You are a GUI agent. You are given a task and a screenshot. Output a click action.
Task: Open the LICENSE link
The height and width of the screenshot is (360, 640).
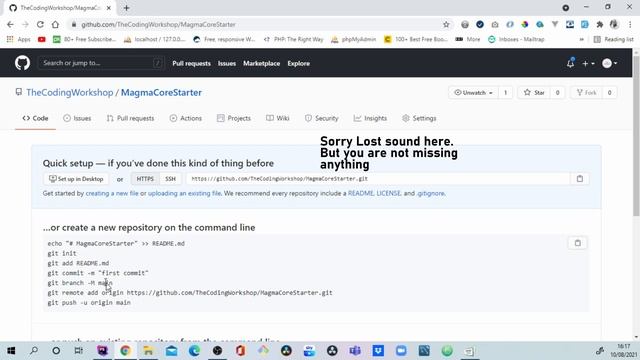point(389,193)
